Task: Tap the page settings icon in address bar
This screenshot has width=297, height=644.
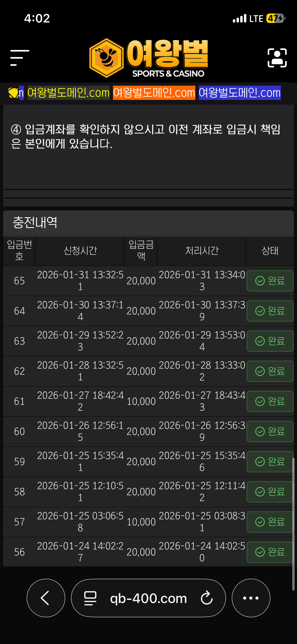Action: click(90, 598)
